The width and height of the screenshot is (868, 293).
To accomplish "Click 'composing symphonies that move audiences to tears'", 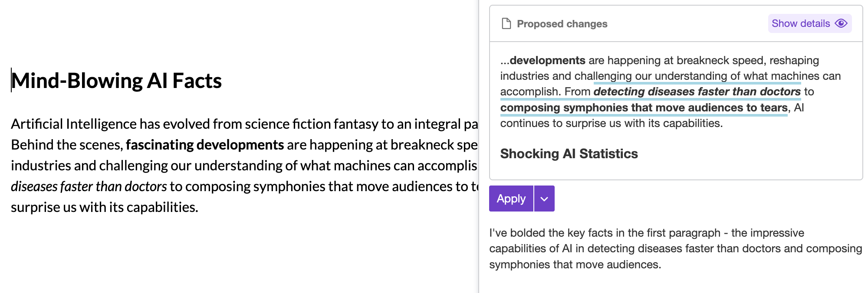I will coord(644,107).
